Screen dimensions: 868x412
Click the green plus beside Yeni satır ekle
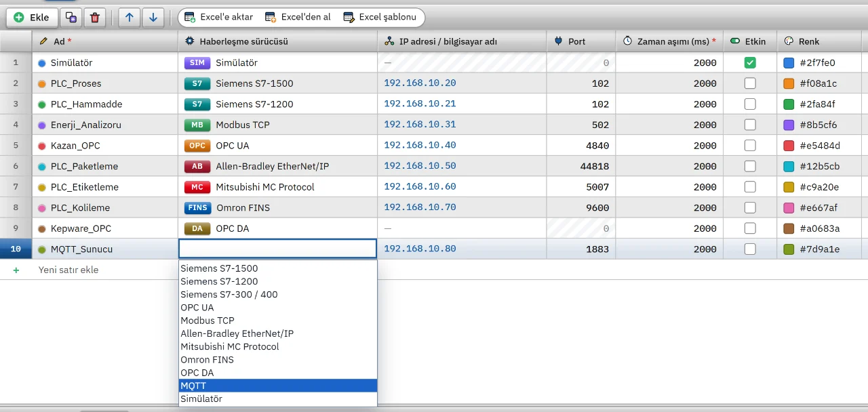[16, 270]
